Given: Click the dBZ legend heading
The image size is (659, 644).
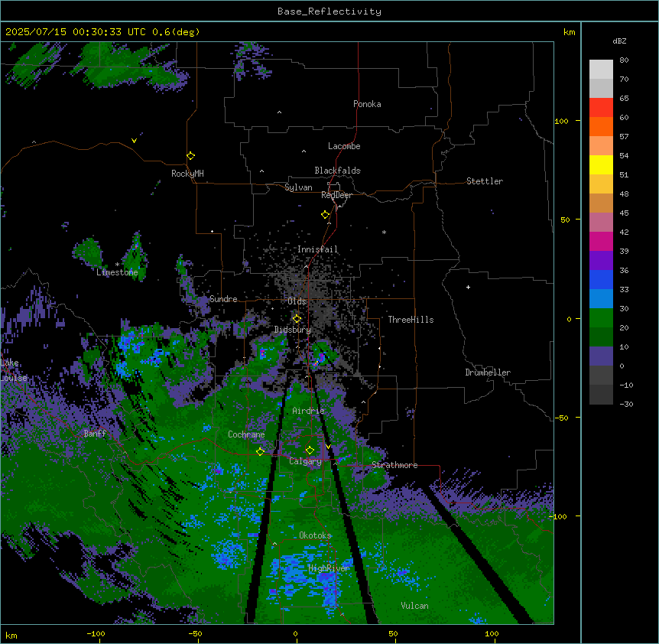Looking at the screenshot, I should click(x=619, y=41).
